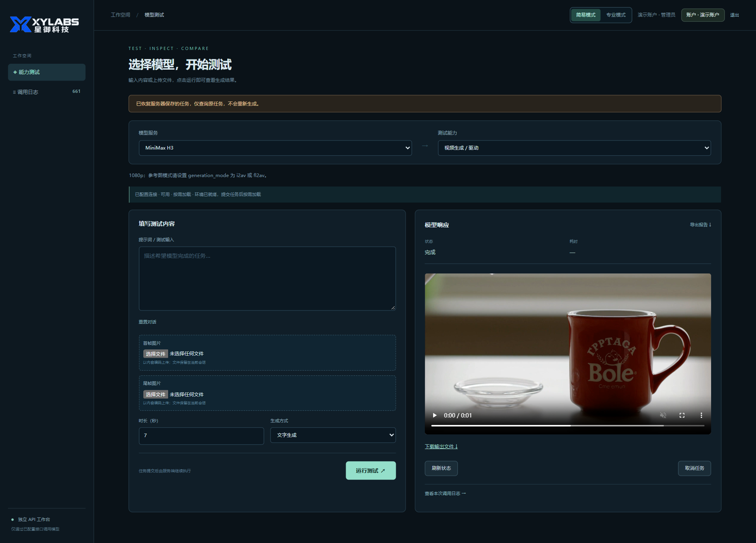Open the video player options menu

pos(701,415)
